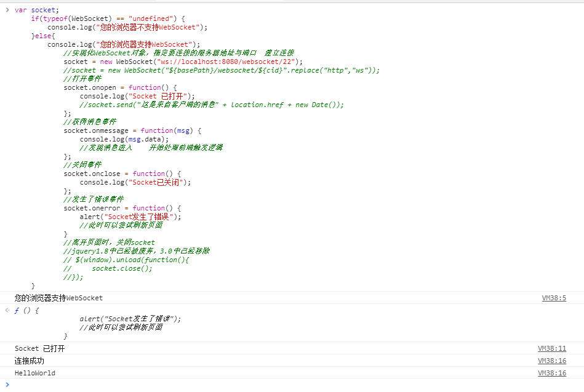584x392 pixels.
Task: Select the Socket 已打开 console message
Action: click(x=38, y=348)
